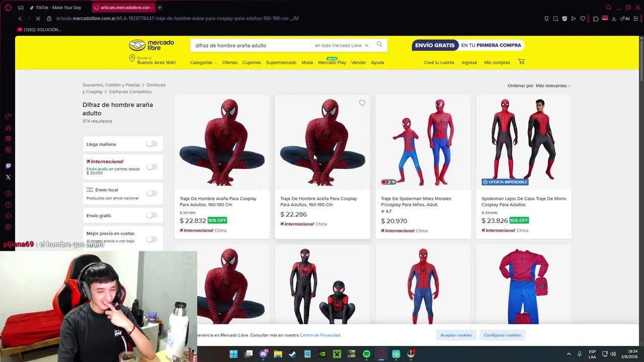The height and width of the screenshot is (362, 644).
Task: Open Mercado Play in the navigation bar
Action: point(332,62)
